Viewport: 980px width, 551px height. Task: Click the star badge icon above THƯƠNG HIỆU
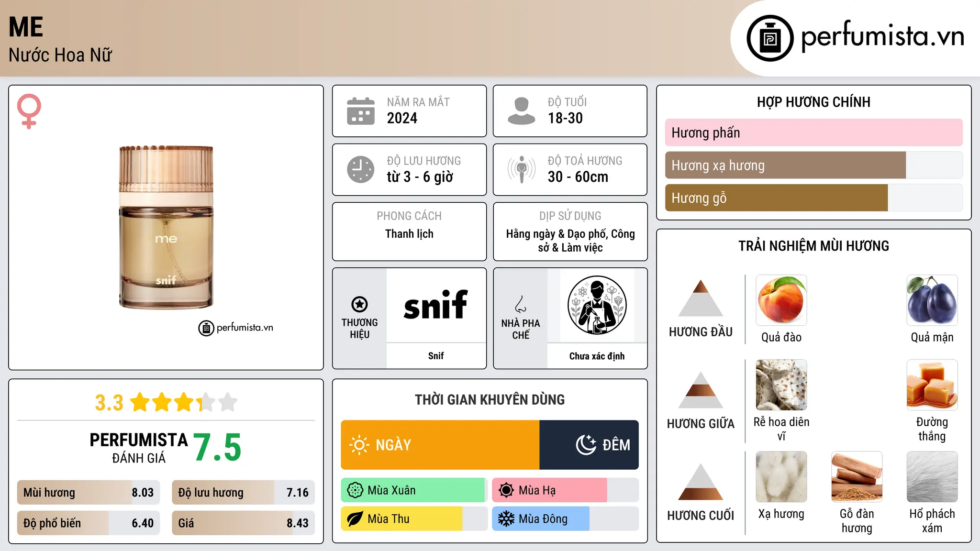(359, 304)
